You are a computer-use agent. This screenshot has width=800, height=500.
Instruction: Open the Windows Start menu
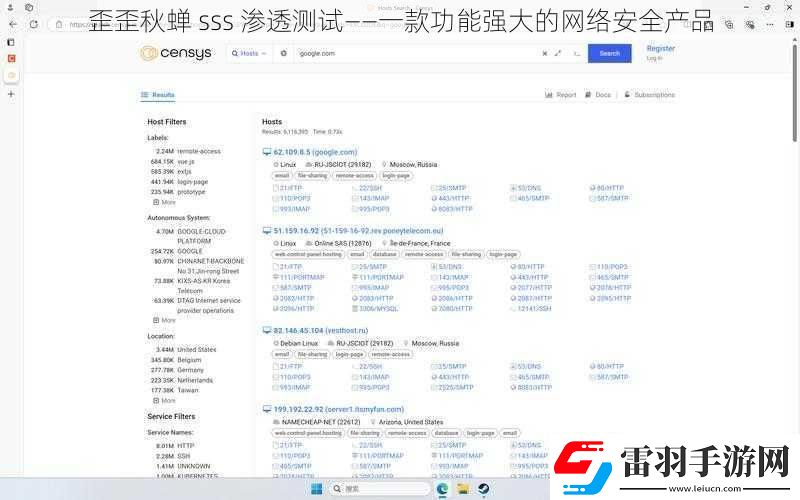coord(319,489)
